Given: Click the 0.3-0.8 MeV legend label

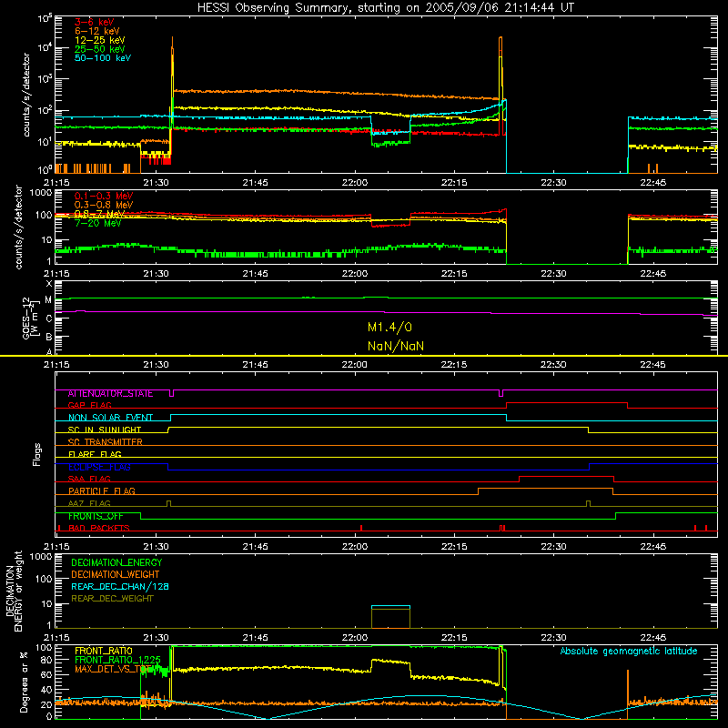Looking at the screenshot, I should pos(104,205).
